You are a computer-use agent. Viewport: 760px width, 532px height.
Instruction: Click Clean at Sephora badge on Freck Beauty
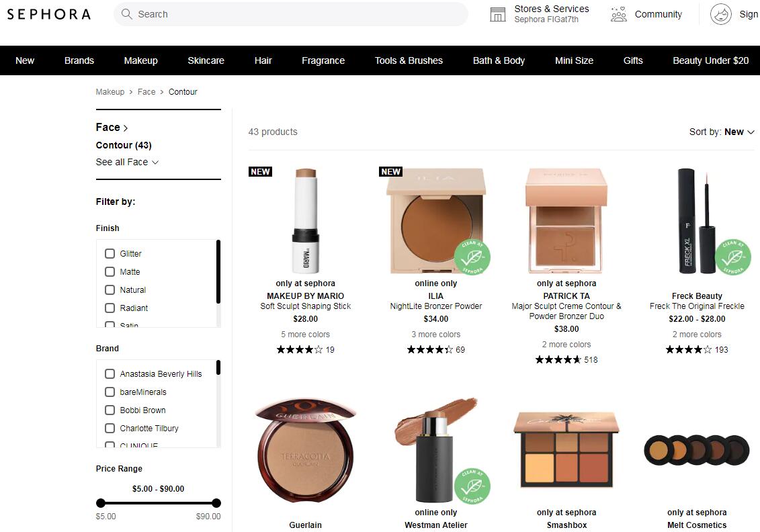733,257
